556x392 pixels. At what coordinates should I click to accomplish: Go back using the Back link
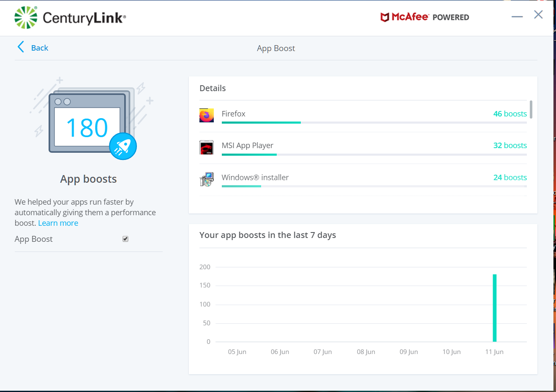(40, 48)
